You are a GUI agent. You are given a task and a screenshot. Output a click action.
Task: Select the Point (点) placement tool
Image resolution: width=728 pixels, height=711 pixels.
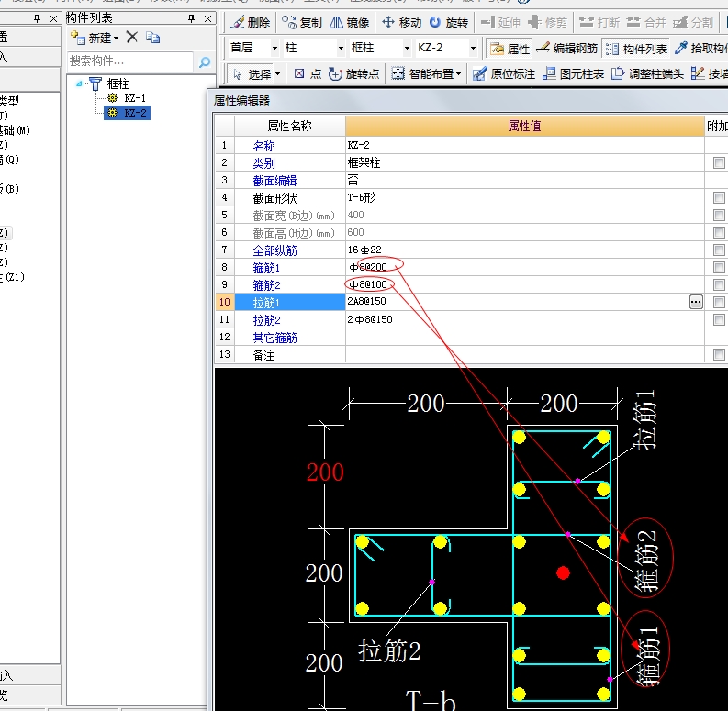click(308, 73)
